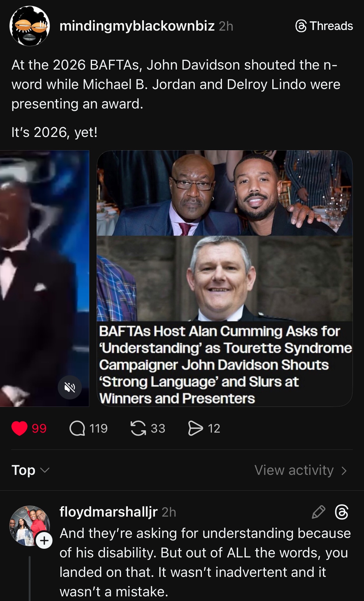Tap the 119 replies count

click(98, 428)
